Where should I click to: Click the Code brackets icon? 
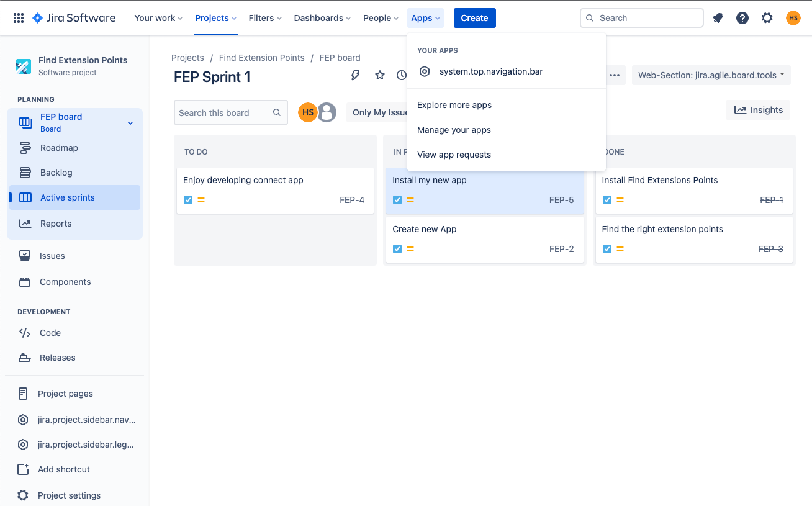(25, 333)
